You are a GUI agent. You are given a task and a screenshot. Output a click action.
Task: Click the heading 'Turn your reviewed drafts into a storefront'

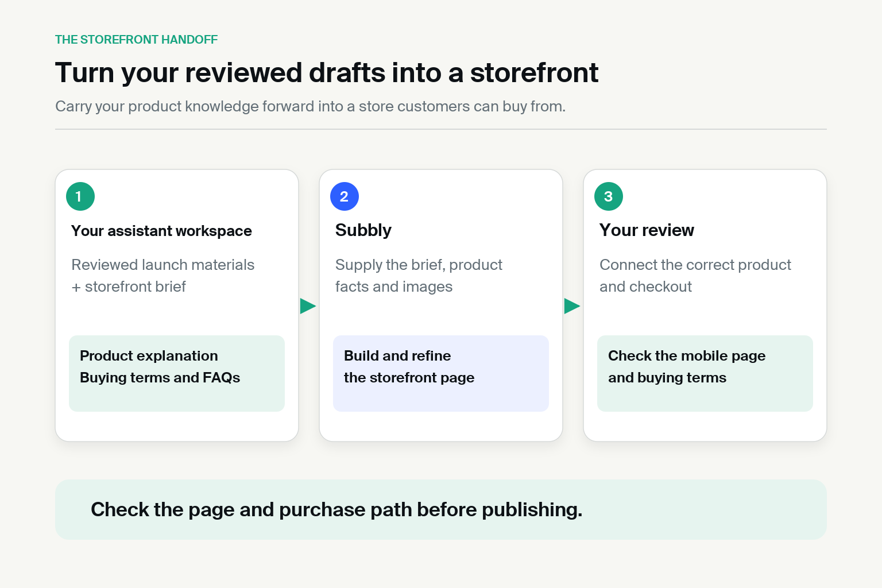point(327,73)
